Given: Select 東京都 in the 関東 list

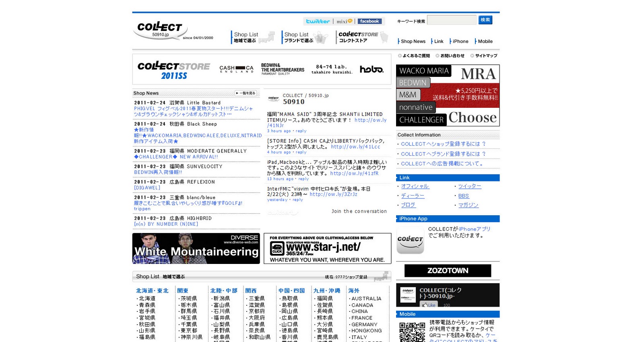Looking at the screenshot, I should pos(189,331).
